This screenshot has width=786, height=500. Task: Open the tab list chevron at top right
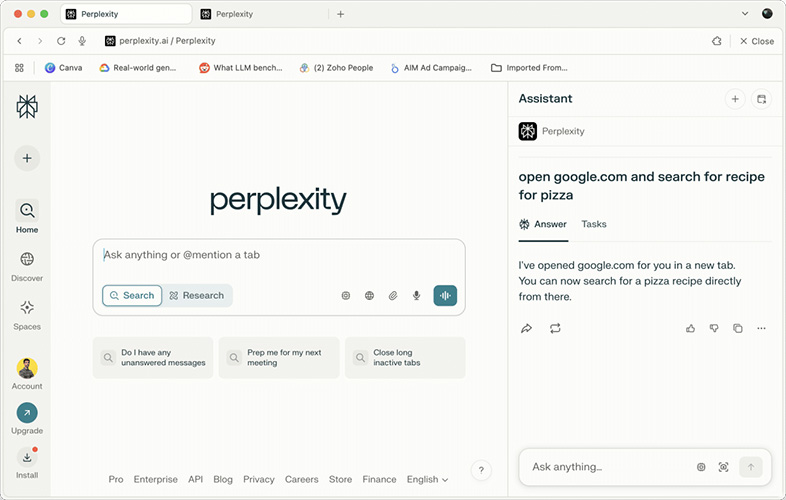tap(745, 14)
